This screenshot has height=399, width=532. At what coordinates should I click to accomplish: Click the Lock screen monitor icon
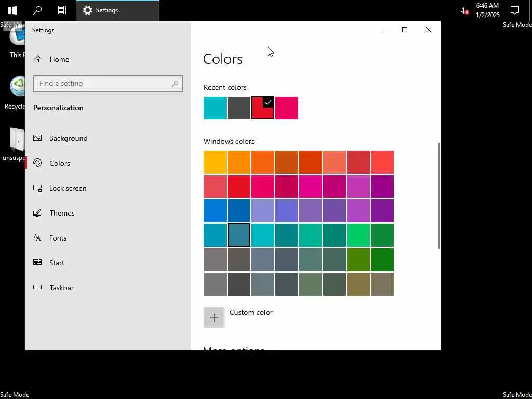coord(37,188)
